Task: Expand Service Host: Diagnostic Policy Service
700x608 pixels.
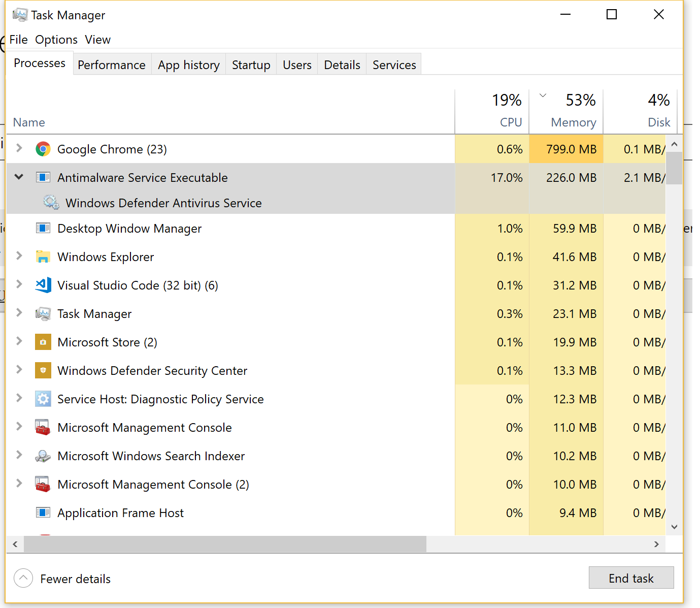Action: pos(19,398)
